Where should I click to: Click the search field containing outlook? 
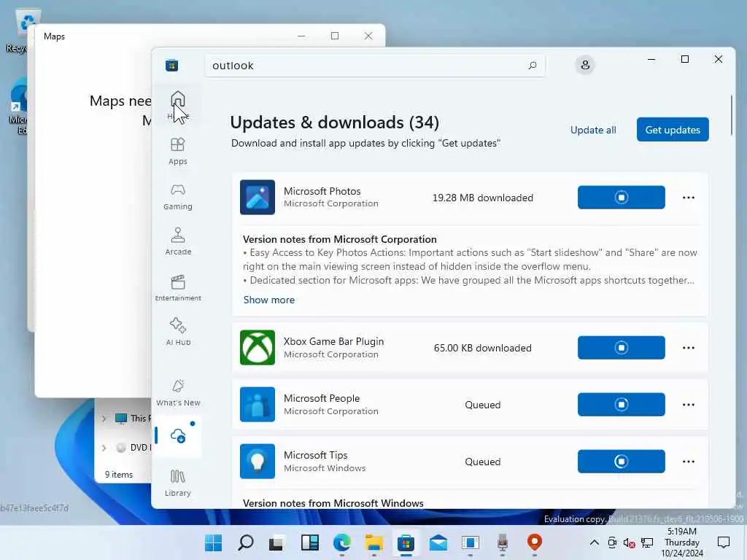click(x=374, y=65)
